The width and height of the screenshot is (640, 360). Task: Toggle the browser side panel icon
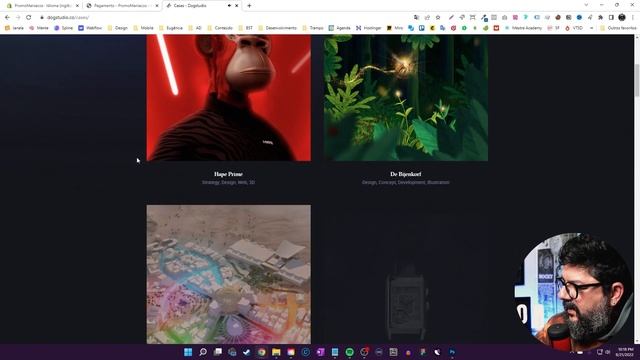tap(611, 18)
